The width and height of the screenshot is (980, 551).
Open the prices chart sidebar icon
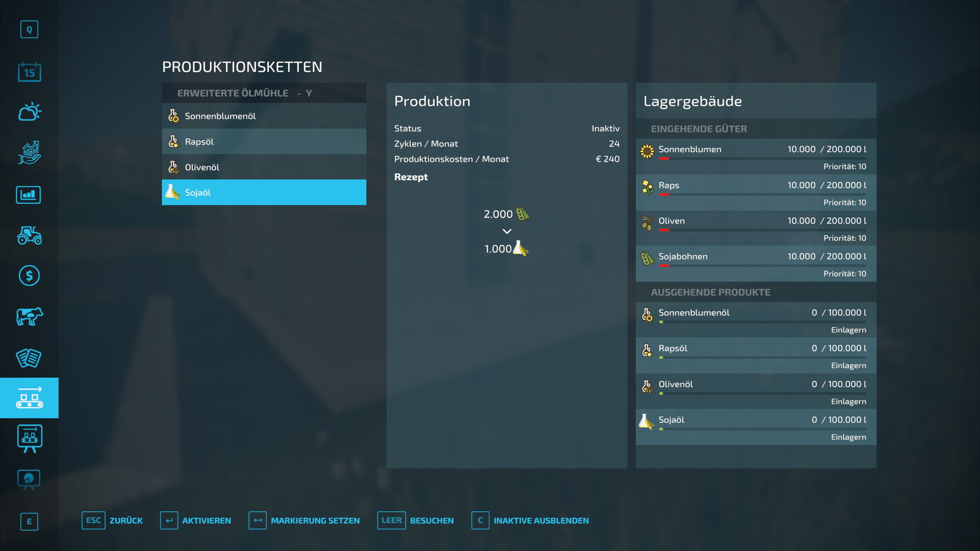pos(29,153)
